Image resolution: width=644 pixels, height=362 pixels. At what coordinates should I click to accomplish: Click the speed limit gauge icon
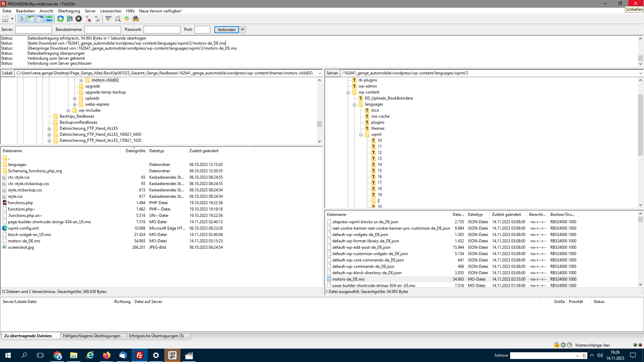[x=570, y=345]
